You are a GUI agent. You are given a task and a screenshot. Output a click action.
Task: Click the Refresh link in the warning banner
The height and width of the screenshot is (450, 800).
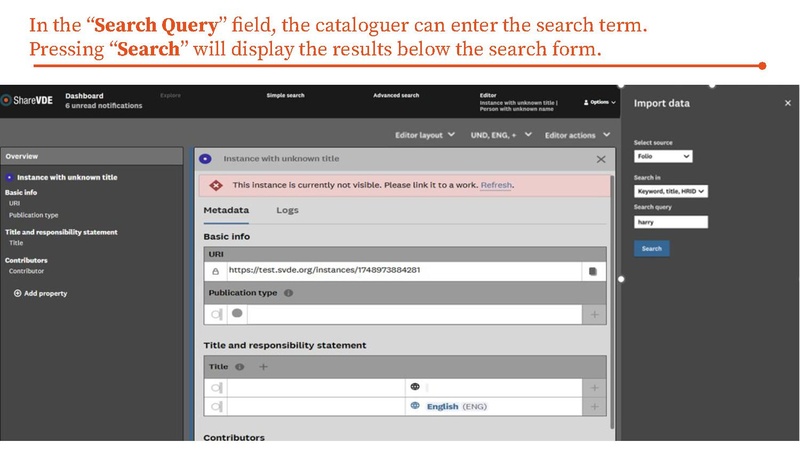coord(497,185)
